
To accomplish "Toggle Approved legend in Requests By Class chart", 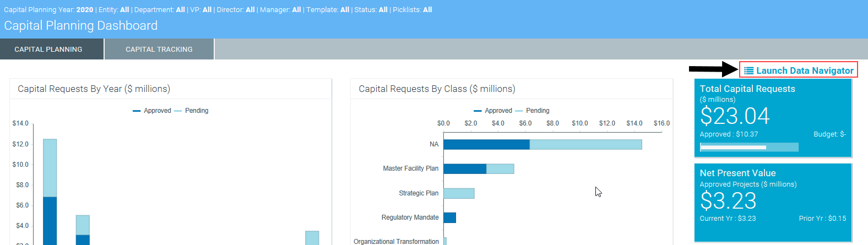I will coord(493,111).
